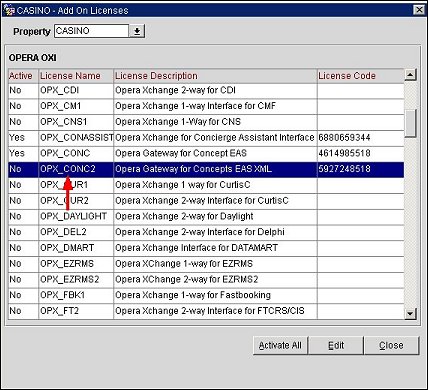Select the OPX_CONASSIST license name
428x390 pixels.
coord(77,137)
